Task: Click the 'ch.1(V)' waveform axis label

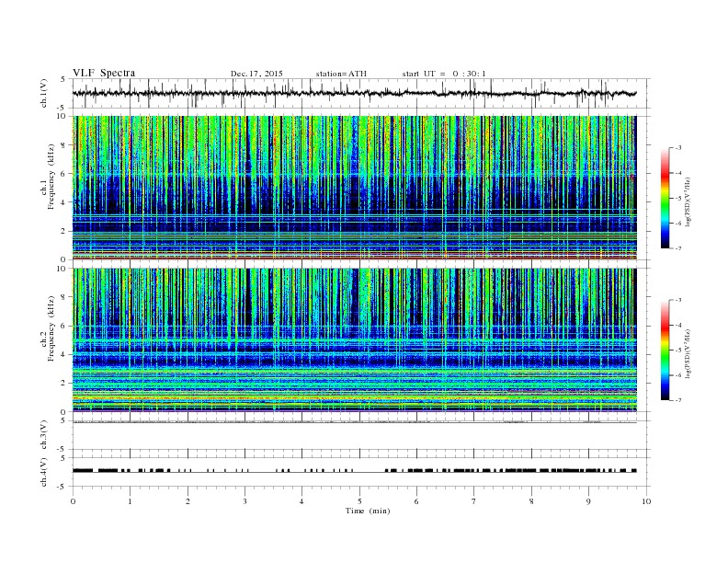Action: point(44,93)
